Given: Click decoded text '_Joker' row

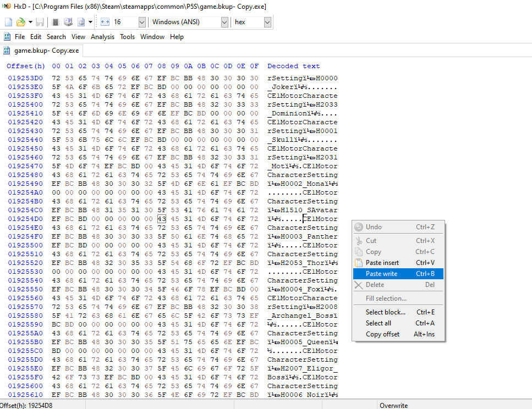Looking at the screenshot, I should tap(302, 87).
